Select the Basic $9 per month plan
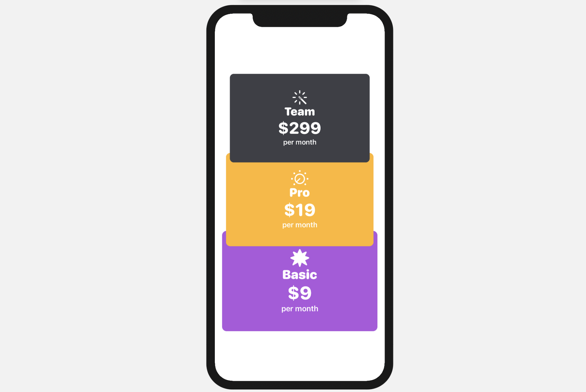The height and width of the screenshot is (392, 586). pos(300,291)
